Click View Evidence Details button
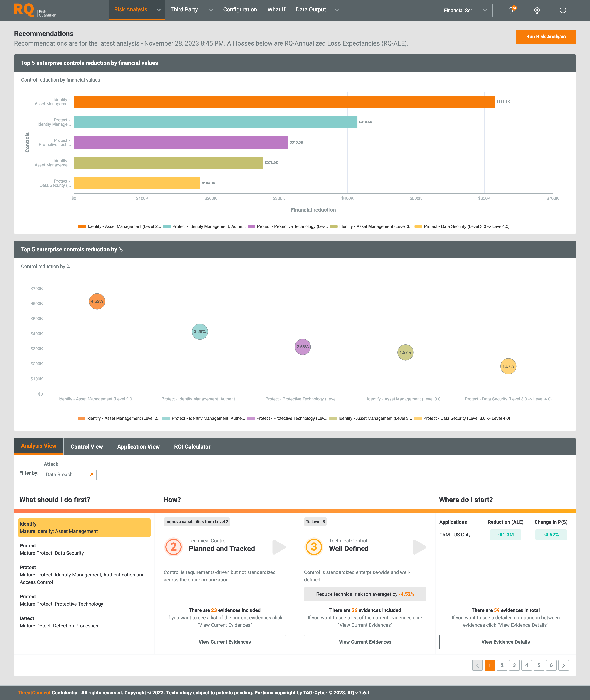Screen dimensions: 590x700 pos(505,641)
